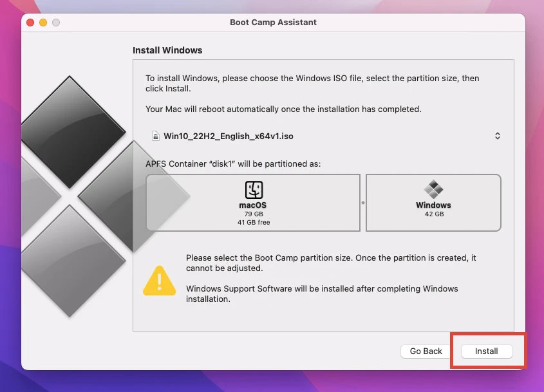The image size is (544, 392).
Task: Click the Go Back button
Action: [x=426, y=351]
